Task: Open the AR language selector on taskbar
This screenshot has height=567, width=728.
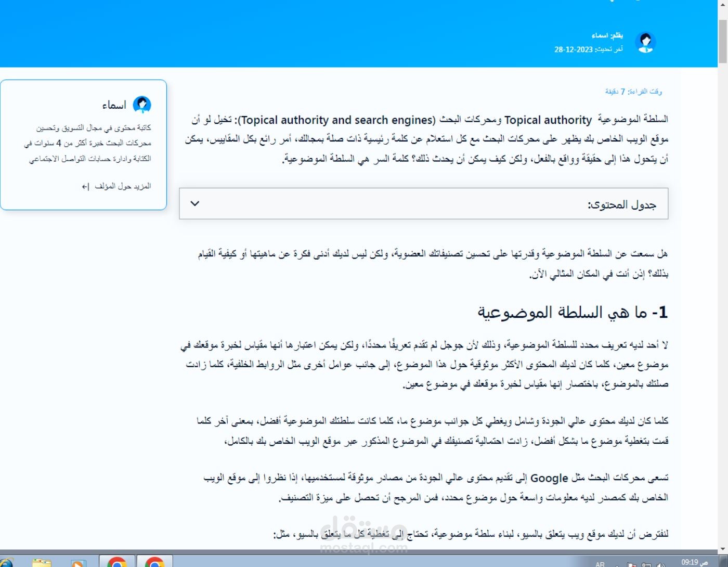Action: pos(601,563)
